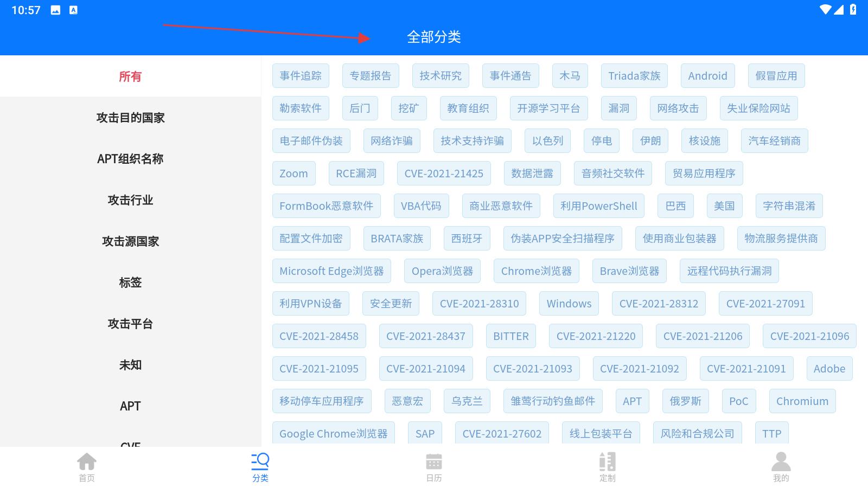This screenshot has height=488, width=868.
Task: Tap the 伪装APP安全扫描程序 tag
Action: point(563,239)
